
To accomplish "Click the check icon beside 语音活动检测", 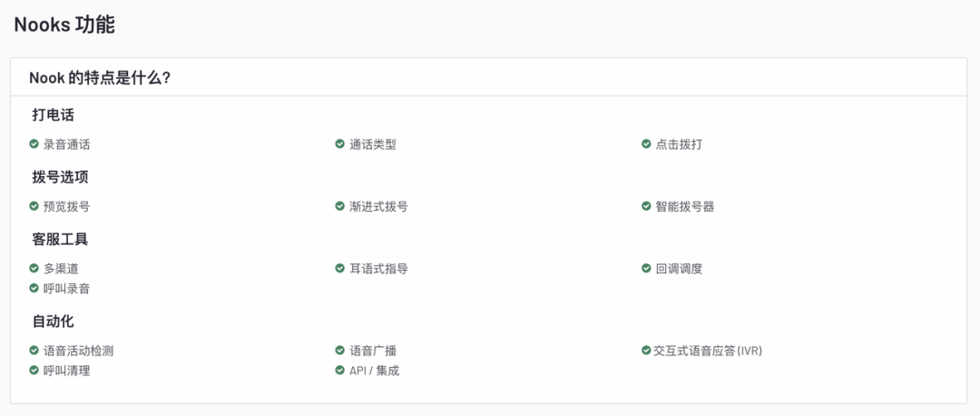I will [34, 351].
